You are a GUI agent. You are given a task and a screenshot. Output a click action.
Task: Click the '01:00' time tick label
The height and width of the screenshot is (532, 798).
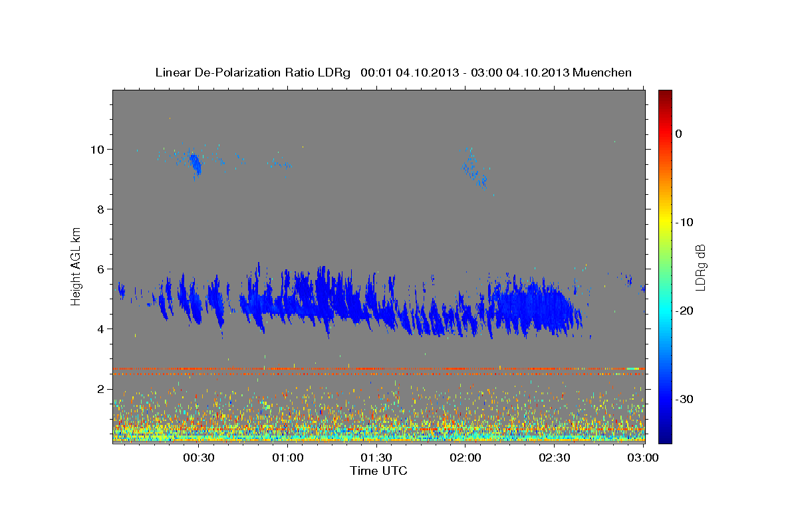[x=288, y=458]
